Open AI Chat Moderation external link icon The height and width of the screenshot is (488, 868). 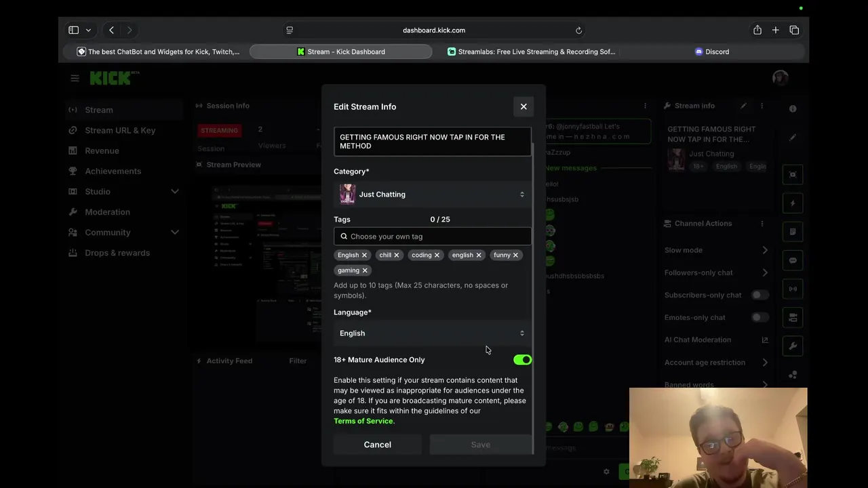point(765,340)
